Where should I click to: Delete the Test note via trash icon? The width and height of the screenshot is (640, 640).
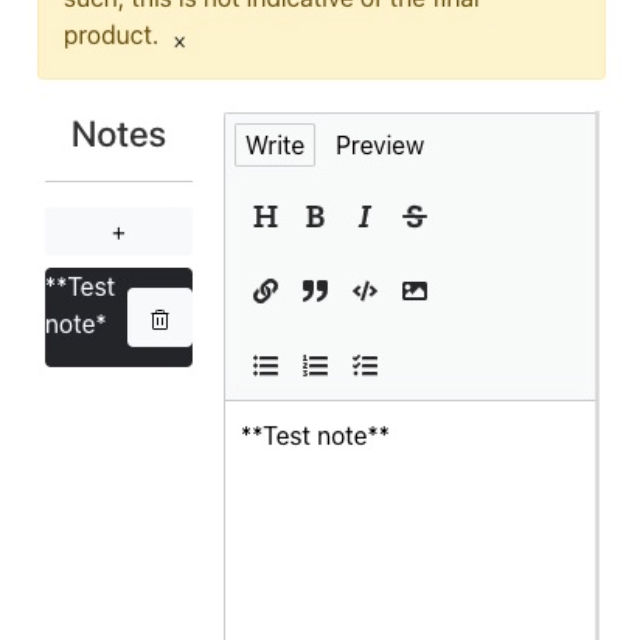[x=160, y=319]
